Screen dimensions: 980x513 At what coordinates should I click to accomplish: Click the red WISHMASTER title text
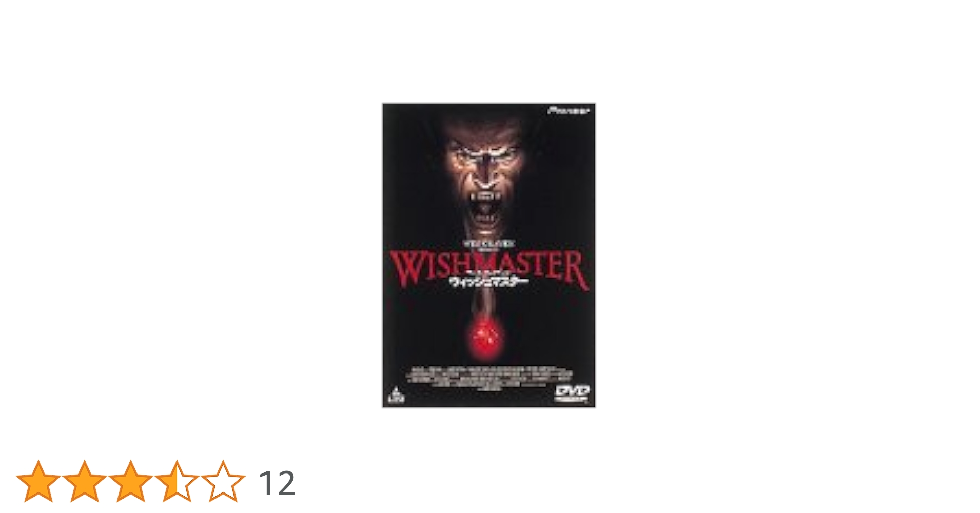(489, 269)
